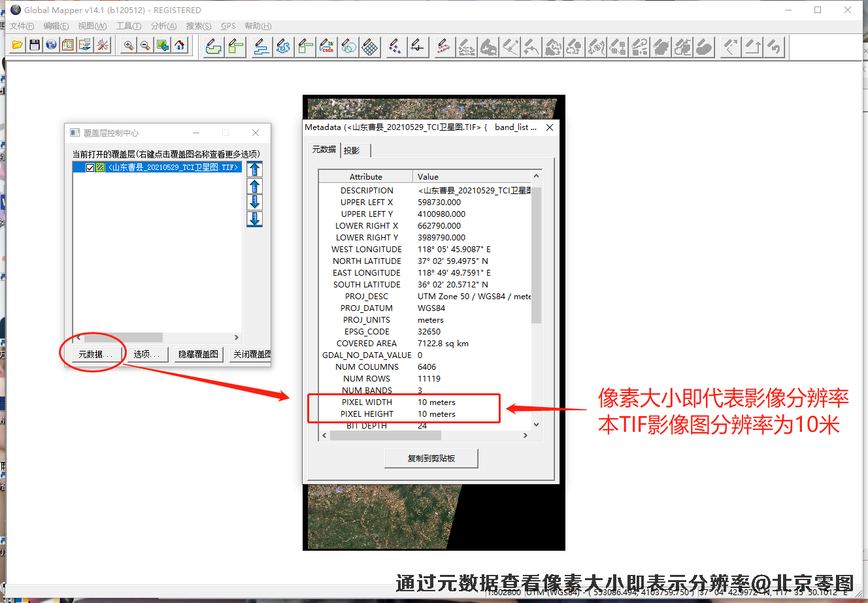Open the online data globe icon
This screenshot has height=603, width=868.
52,45
